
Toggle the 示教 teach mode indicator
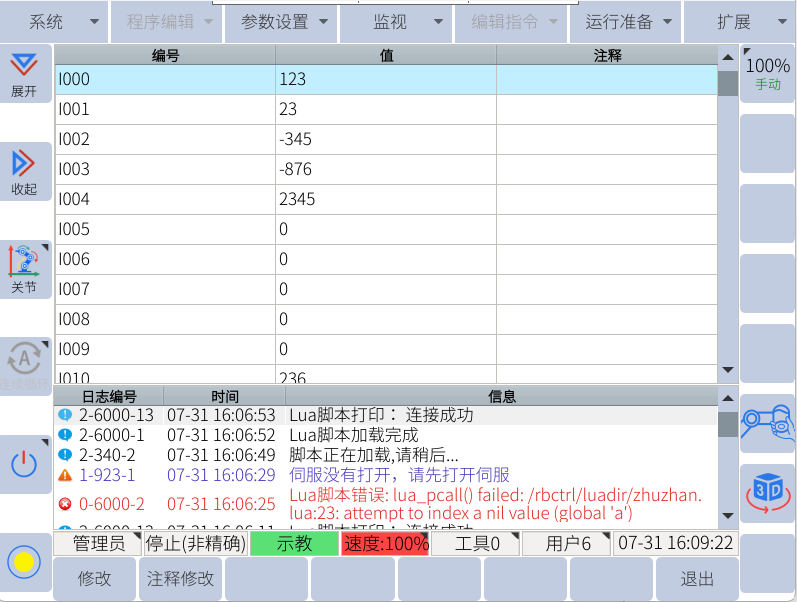[294, 544]
